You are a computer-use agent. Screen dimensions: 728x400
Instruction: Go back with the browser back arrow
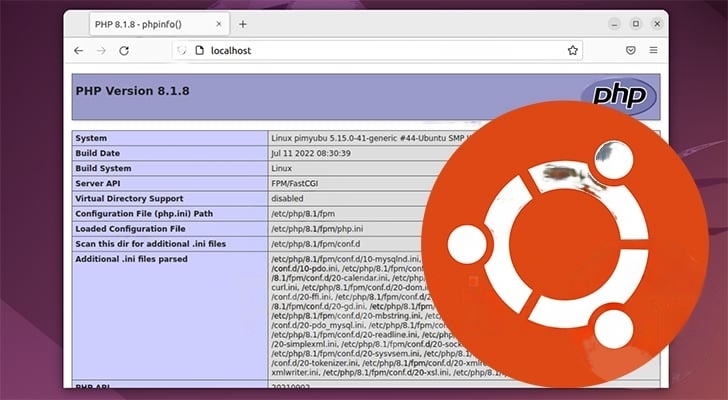pyautogui.click(x=78, y=51)
